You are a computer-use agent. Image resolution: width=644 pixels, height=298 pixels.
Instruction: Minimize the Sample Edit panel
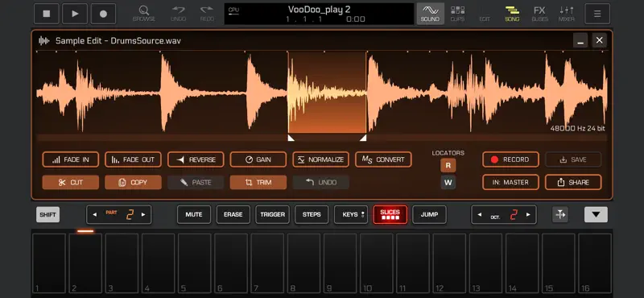click(580, 40)
